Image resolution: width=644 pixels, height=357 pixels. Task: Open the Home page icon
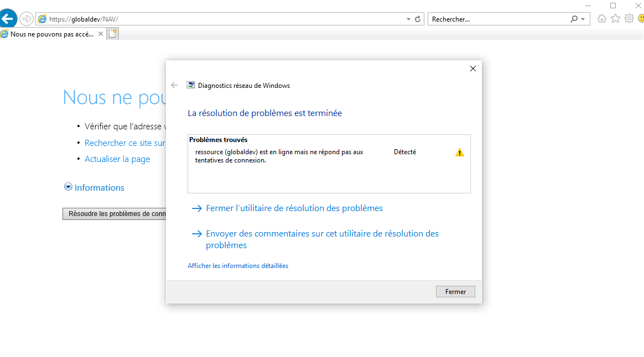click(602, 18)
